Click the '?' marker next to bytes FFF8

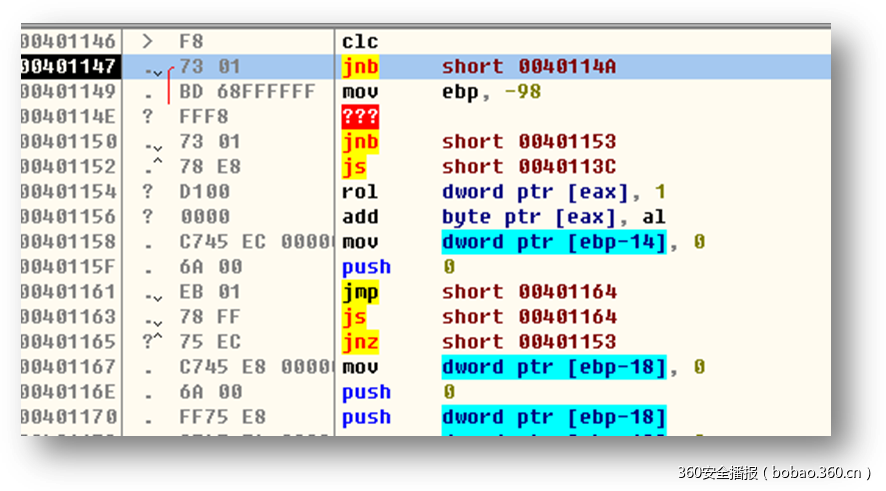click(148, 117)
